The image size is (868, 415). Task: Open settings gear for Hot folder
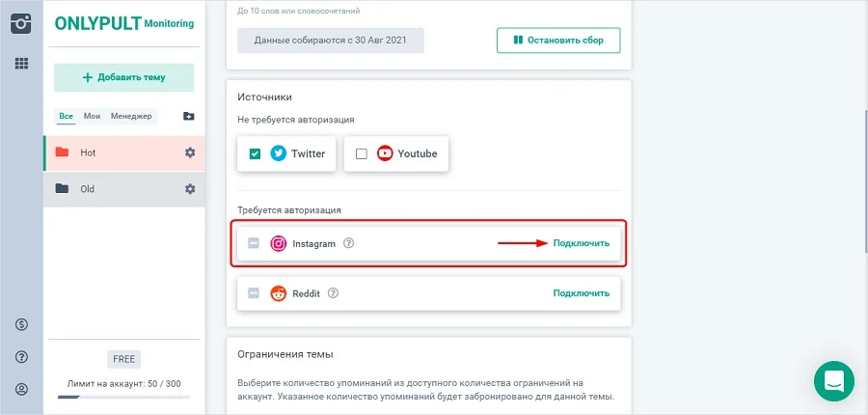pyautogui.click(x=190, y=152)
